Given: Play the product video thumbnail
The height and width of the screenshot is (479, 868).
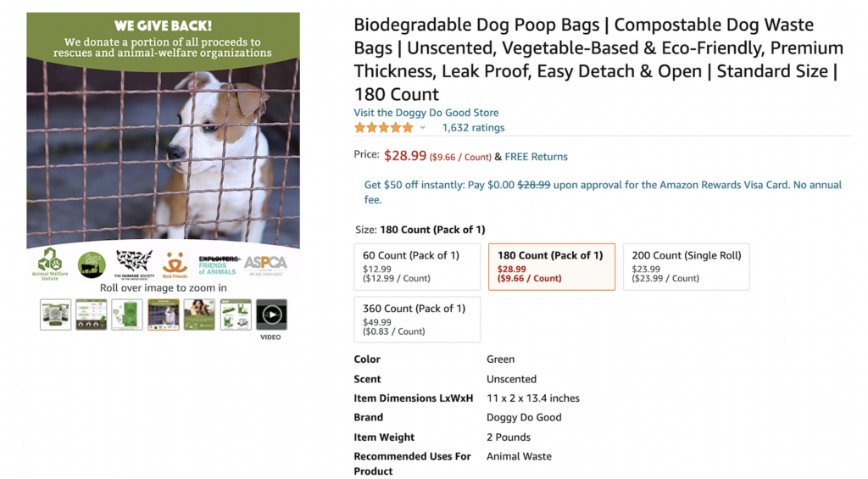Looking at the screenshot, I should tap(271, 315).
